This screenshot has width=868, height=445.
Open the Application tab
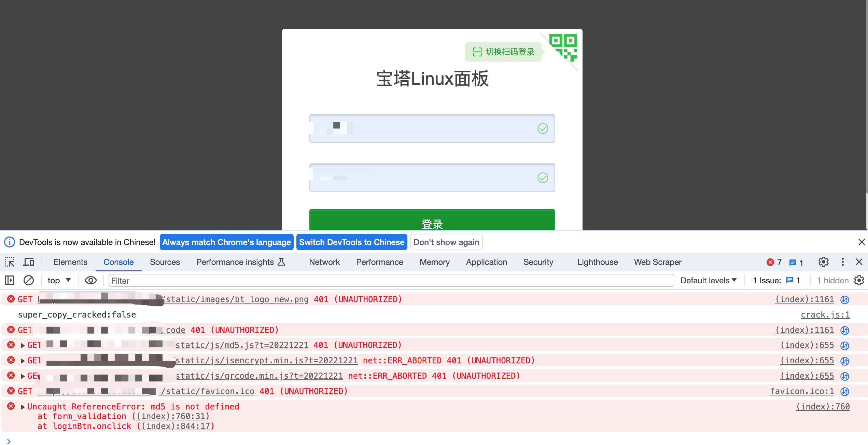pos(487,262)
